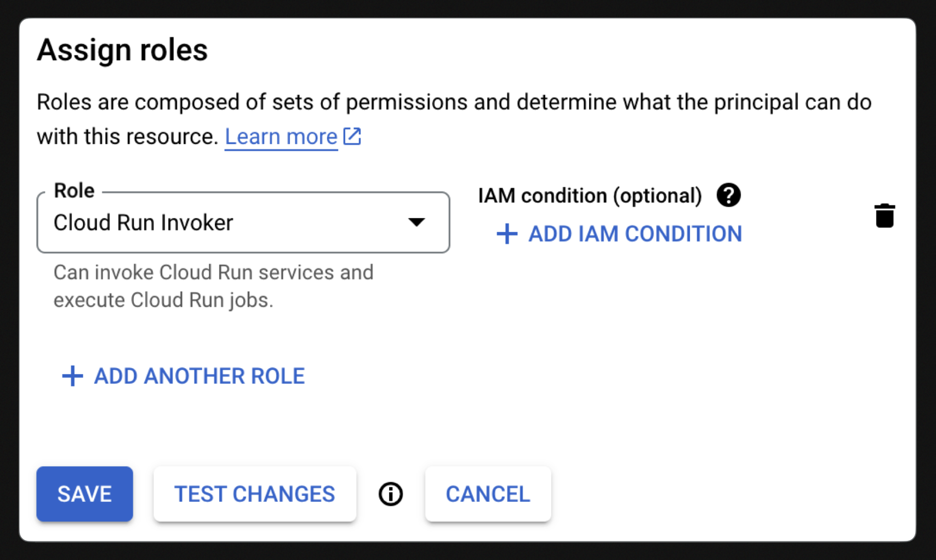This screenshot has width=936, height=560.
Task: Save the role assignment
Action: pos(85,494)
